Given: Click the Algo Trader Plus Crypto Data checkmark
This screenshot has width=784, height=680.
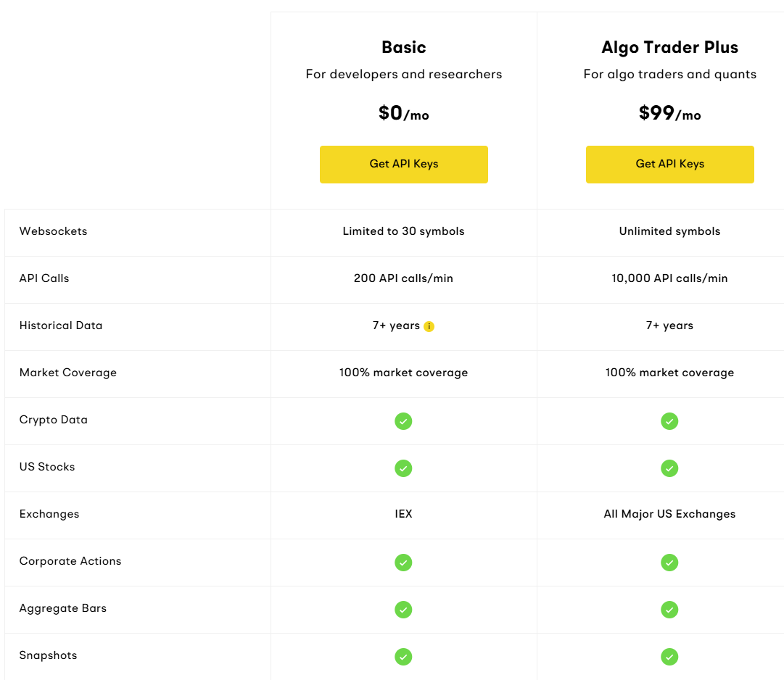Looking at the screenshot, I should pos(669,421).
